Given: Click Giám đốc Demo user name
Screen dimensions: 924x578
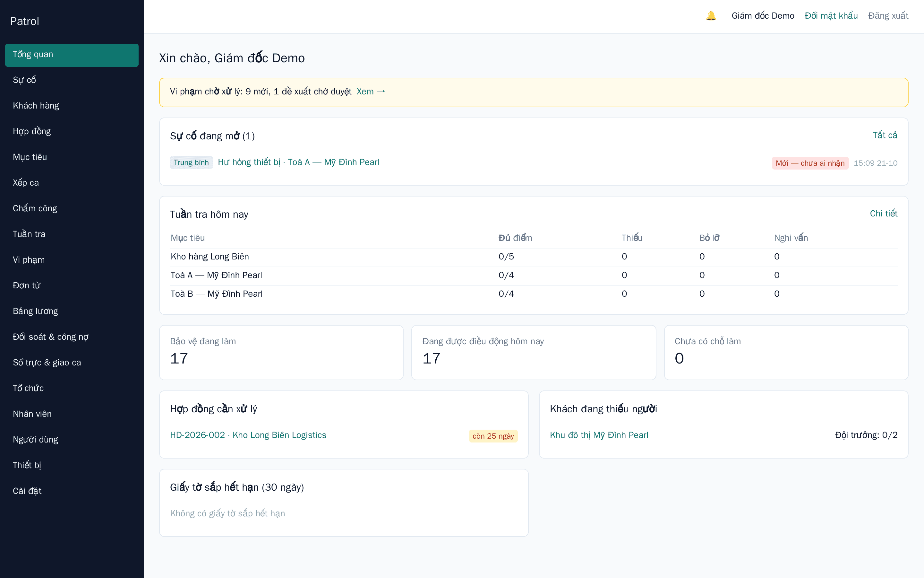Looking at the screenshot, I should (x=763, y=16).
